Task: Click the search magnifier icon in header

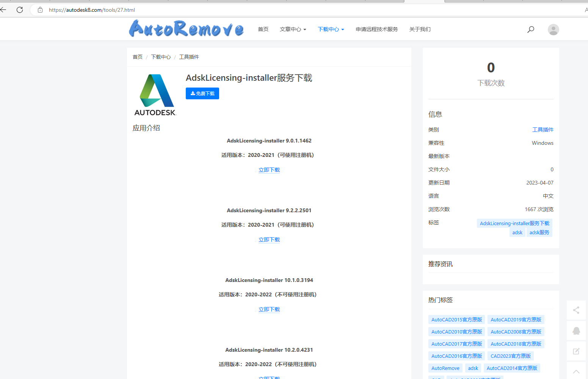Action: tap(531, 29)
